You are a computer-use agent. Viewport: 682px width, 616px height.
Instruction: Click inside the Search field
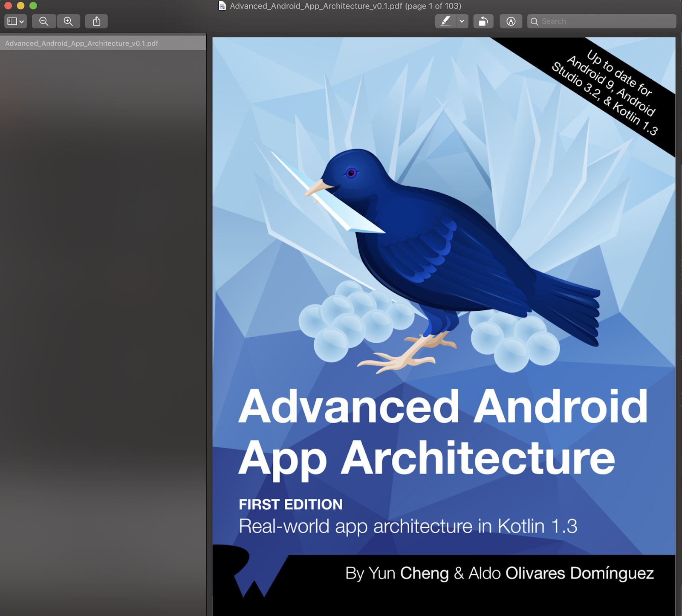click(x=597, y=21)
